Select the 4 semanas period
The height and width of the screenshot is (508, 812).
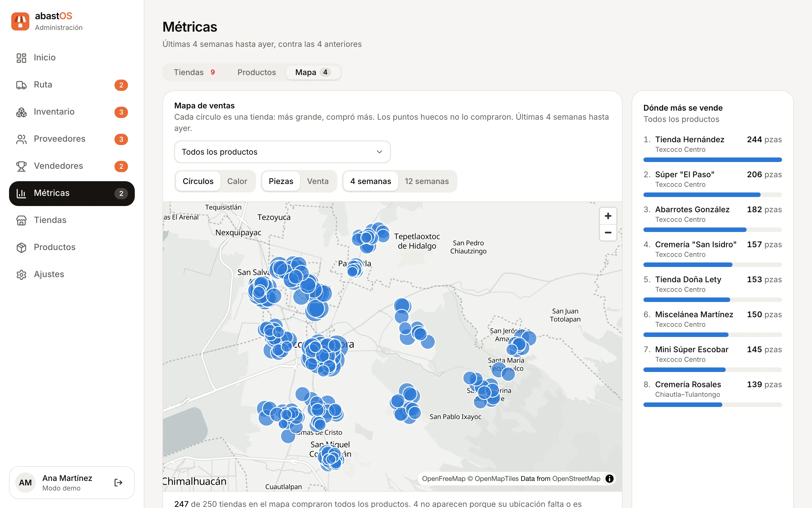coord(370,181)
